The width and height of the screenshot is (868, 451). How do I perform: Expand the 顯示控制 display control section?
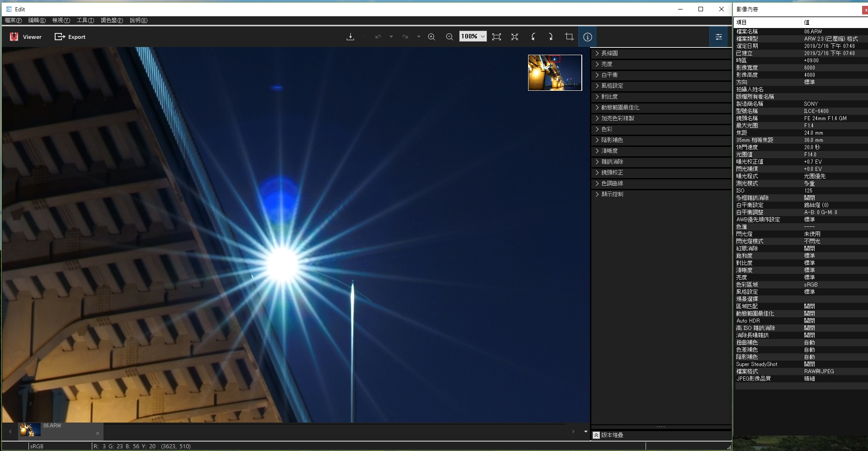click(x=661, y=194)
